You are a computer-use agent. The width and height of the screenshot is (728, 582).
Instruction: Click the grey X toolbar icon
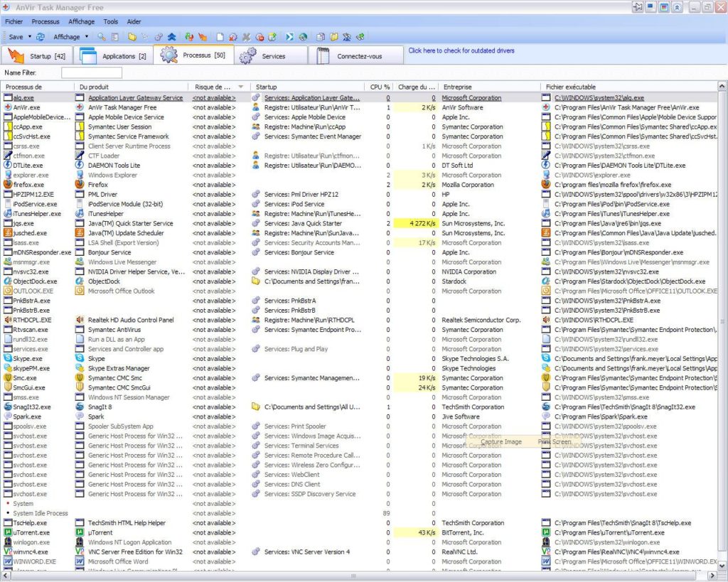(x=247, y=37)
